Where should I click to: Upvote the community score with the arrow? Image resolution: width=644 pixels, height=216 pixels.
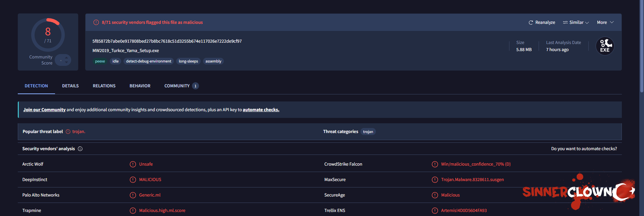click(x=66, y=58)
